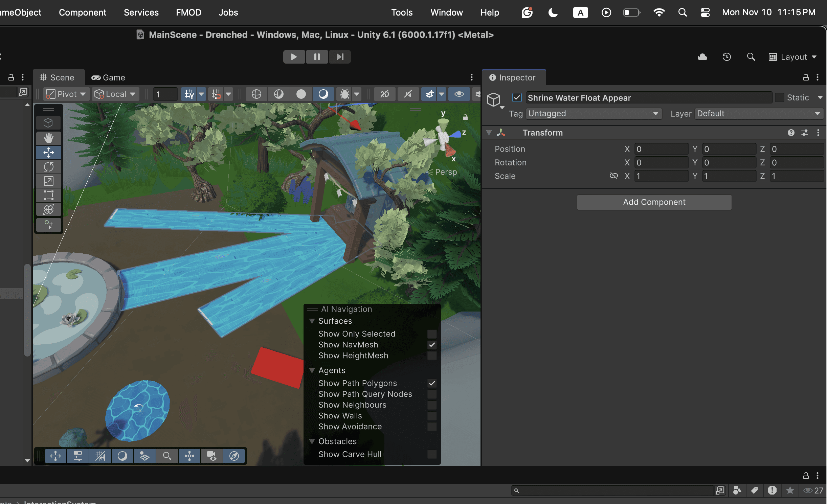827x504 pixels.
Task: Open the FMOD menu
Action: click(188, 13)
